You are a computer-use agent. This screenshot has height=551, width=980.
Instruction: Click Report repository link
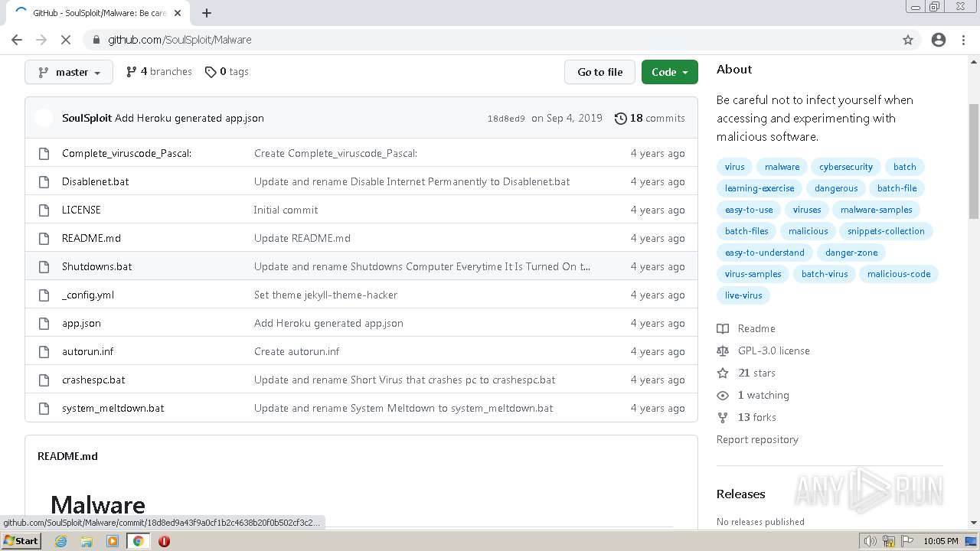[757, 439]
